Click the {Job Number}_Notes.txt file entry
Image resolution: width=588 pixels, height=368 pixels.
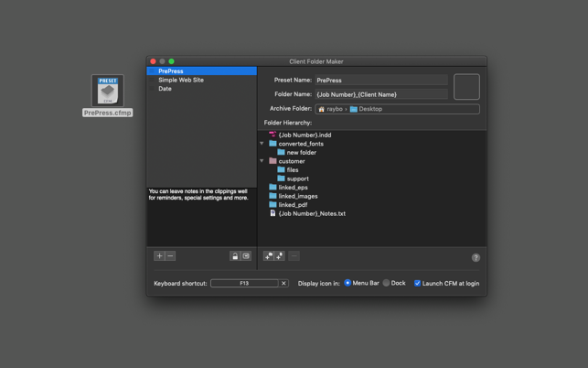click(x=311, y=213)
